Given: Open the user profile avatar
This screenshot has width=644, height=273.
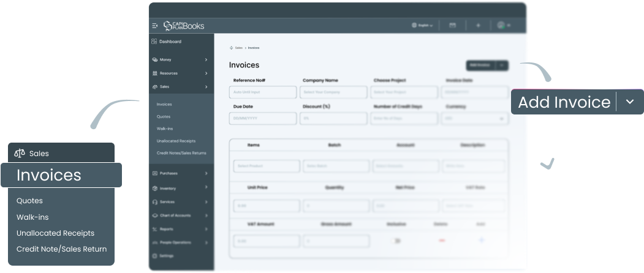Looking at the screenshot, I should point(501,26).
